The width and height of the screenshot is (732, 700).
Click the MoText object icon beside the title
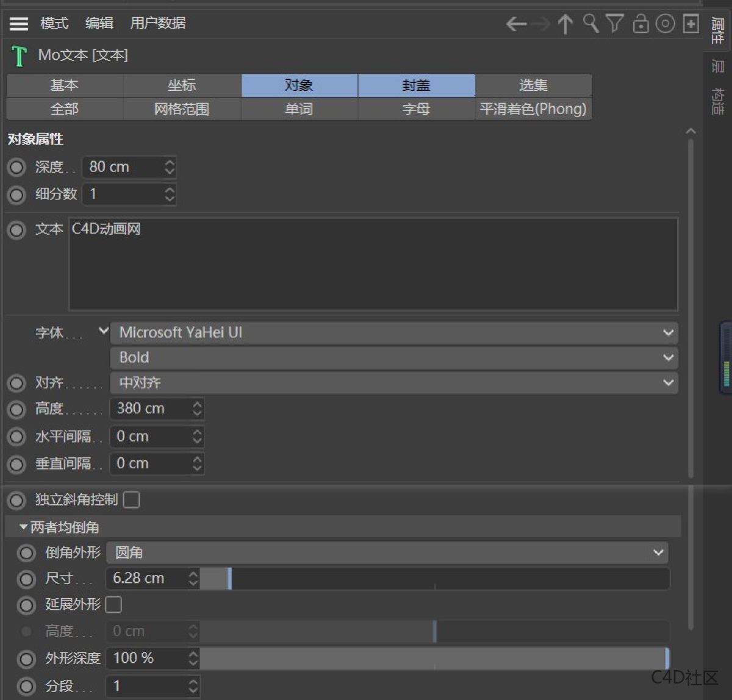(18, 55)
